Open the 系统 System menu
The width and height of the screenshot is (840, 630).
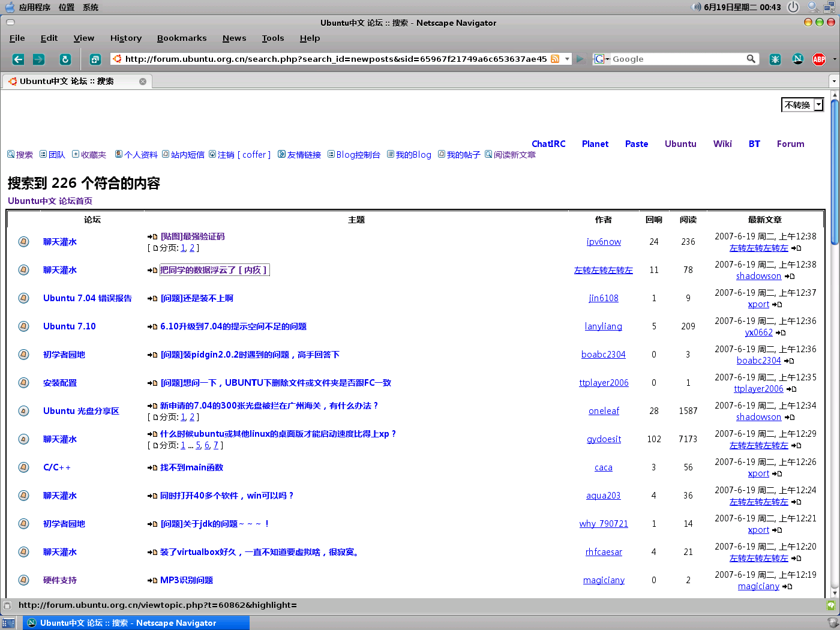(91, 7)
